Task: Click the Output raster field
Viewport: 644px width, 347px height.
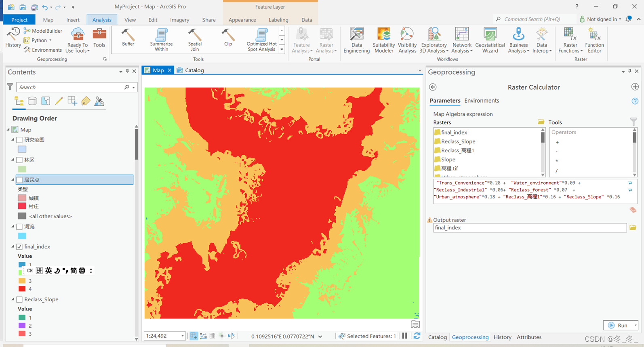Action: (530, 228)
